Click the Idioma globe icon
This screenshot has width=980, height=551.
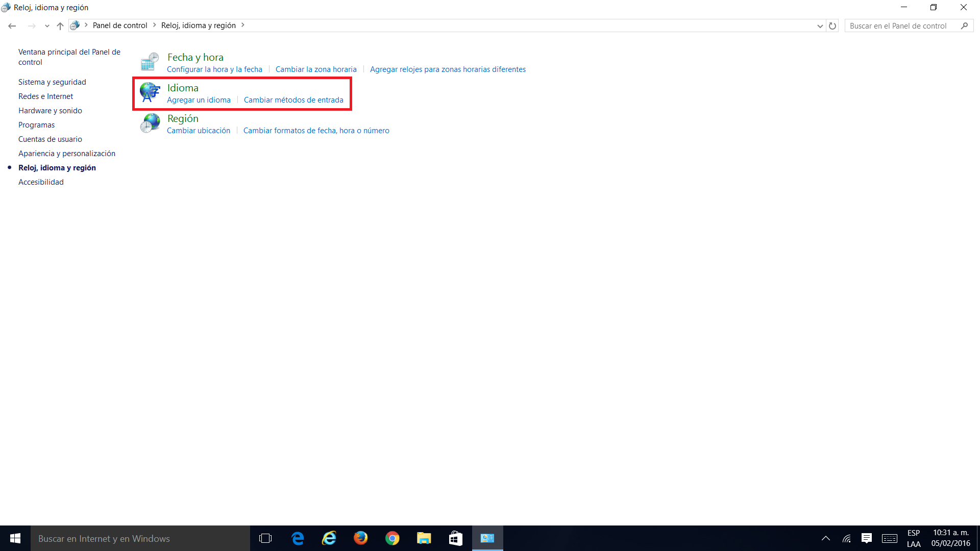point(150,93)
